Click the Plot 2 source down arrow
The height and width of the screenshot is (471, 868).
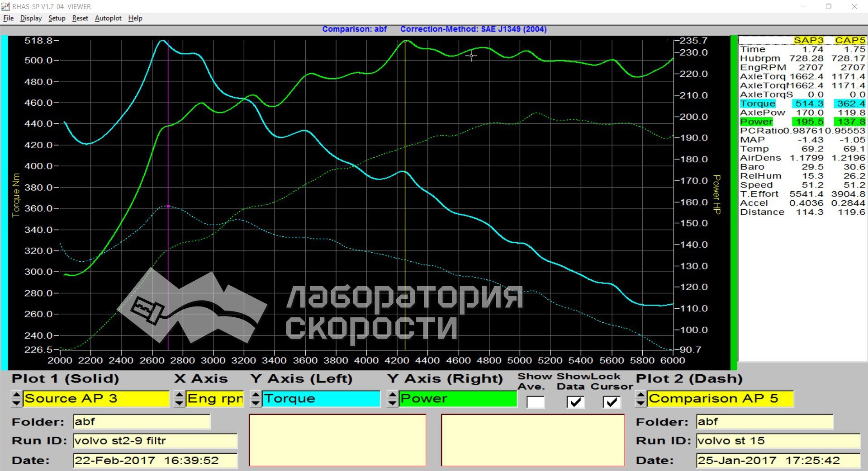[x=640, y=403]
